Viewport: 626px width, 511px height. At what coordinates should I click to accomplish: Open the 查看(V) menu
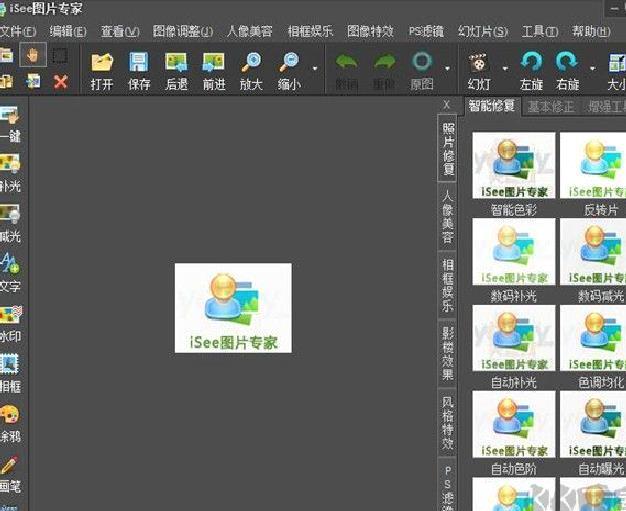(120, 31)
